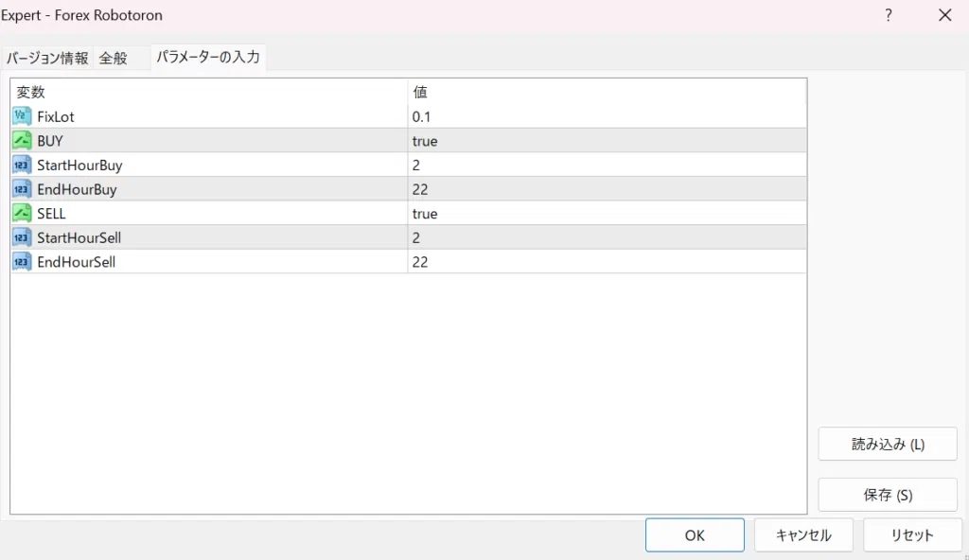Toggle the BUY true value
The image size is (969, 560).
click(x=607, y=140)
